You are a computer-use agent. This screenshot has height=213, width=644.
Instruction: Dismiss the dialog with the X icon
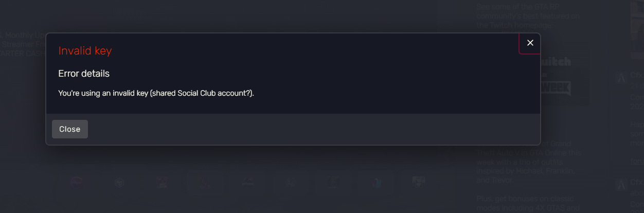tap(530, 43)
